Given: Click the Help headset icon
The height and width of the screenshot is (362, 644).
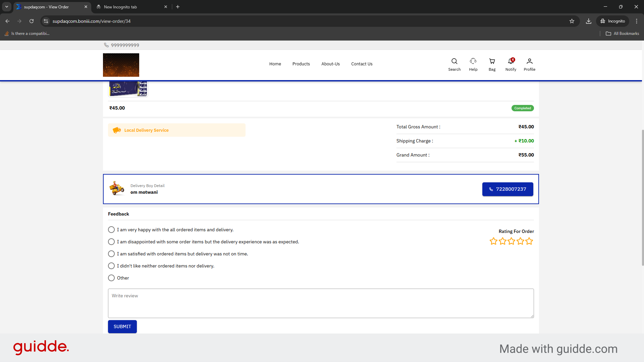Looking at the screenshot, I should (x=473, y=64).
